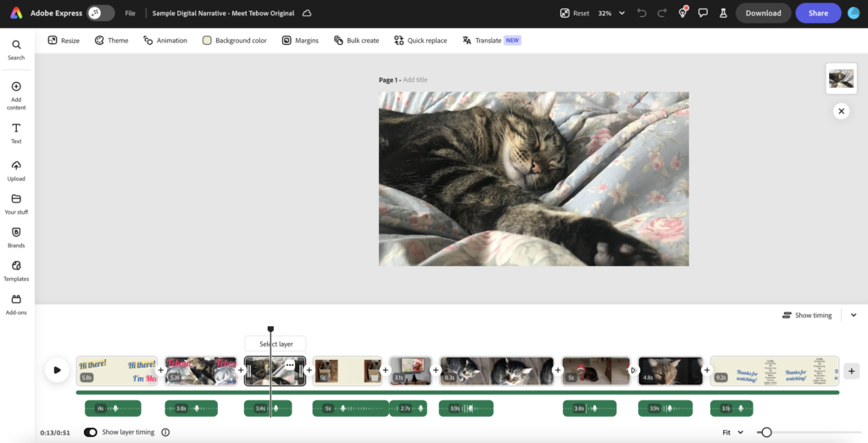Image resolution: width=868 pixels, height=443 pixels.
Task: Toggle the switch beside Adobe Express logo
Action: click(101, 13)
